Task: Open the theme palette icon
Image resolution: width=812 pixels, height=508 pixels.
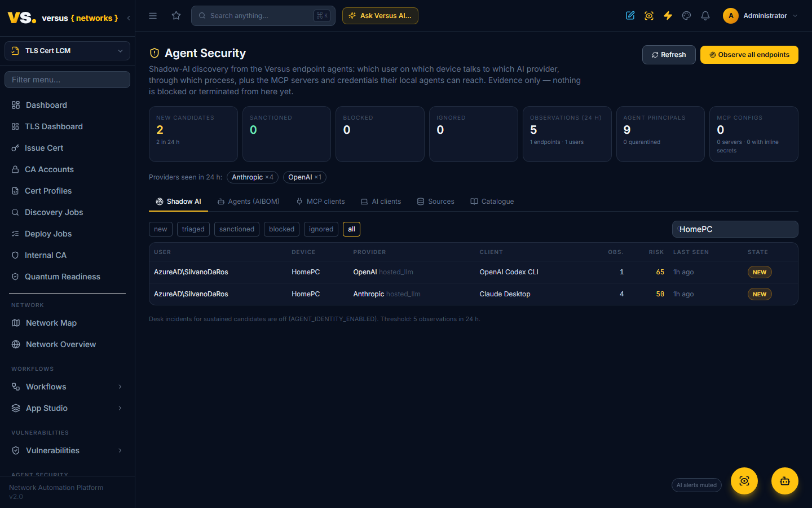Action: [686, 16]
